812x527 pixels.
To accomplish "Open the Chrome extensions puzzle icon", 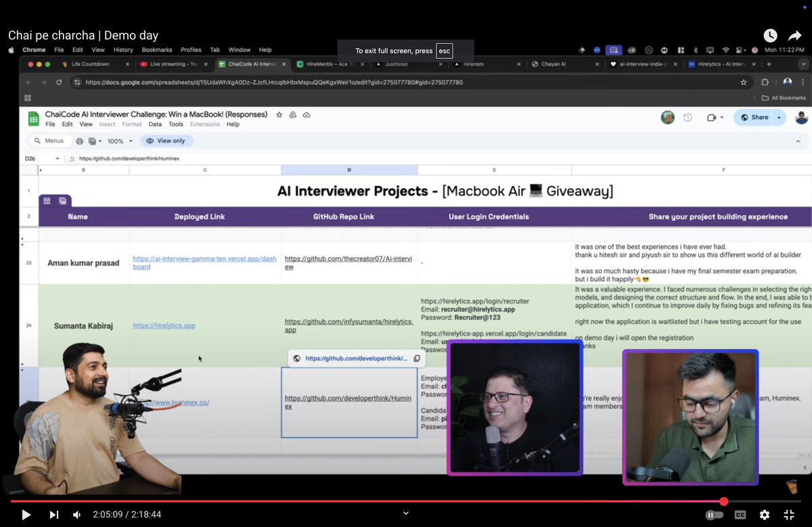I will (765, 82).
